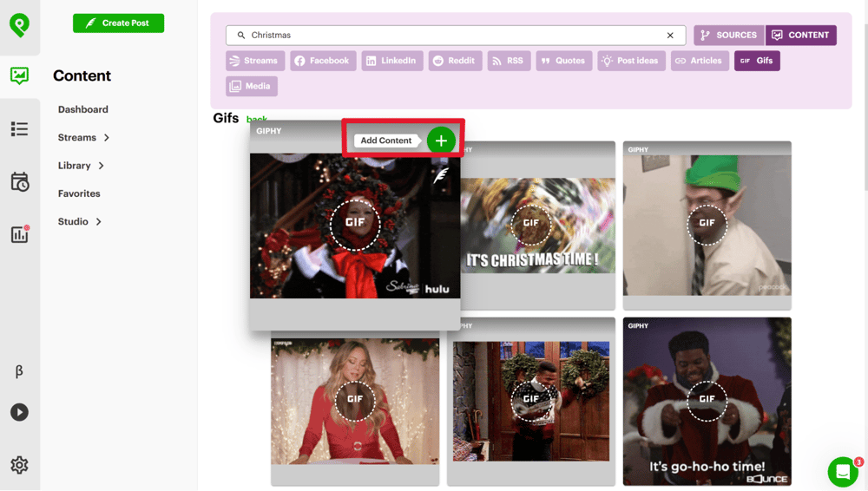Click the settings gear icon
Screen dimensions: 868x491
19,465
